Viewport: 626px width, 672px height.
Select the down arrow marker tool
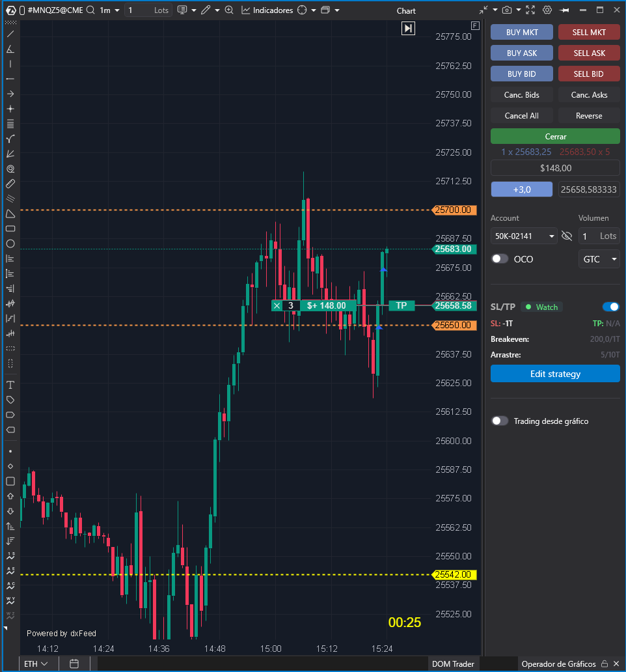coord(10,511)
